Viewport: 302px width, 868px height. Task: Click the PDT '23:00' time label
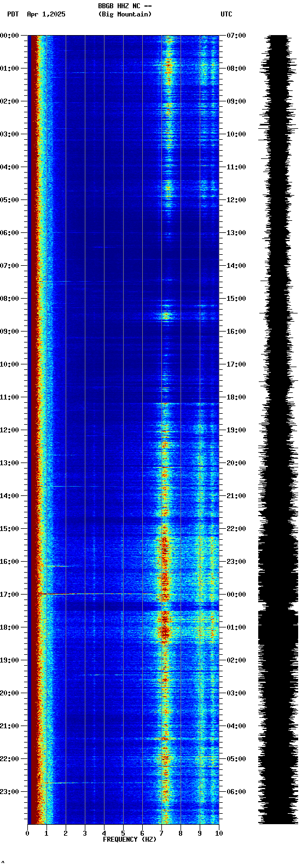tap(9, 792)
